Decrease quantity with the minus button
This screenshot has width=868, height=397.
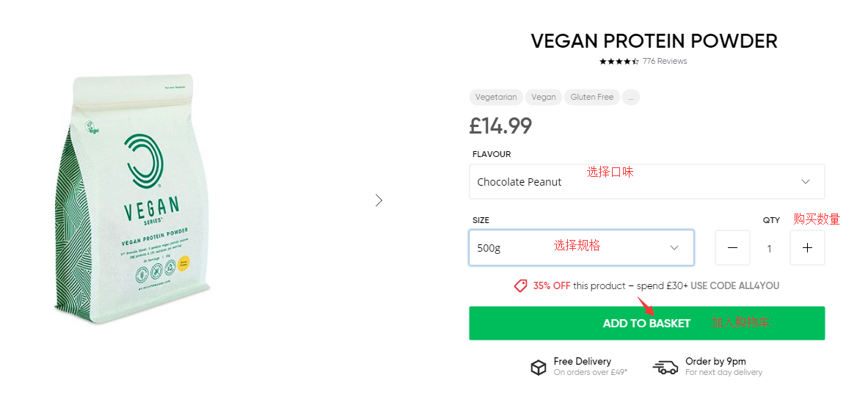tap(732, 248)
